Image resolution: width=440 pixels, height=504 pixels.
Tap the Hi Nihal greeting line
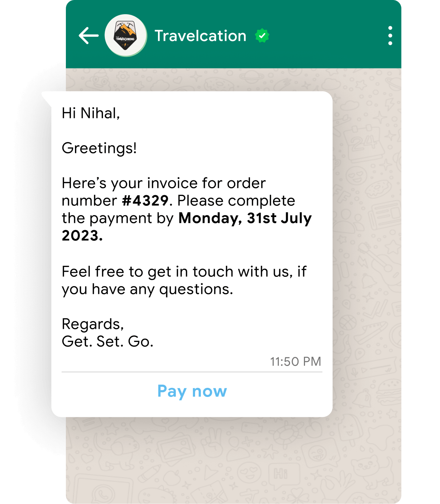pyautogui.click(x=91, y=113)
